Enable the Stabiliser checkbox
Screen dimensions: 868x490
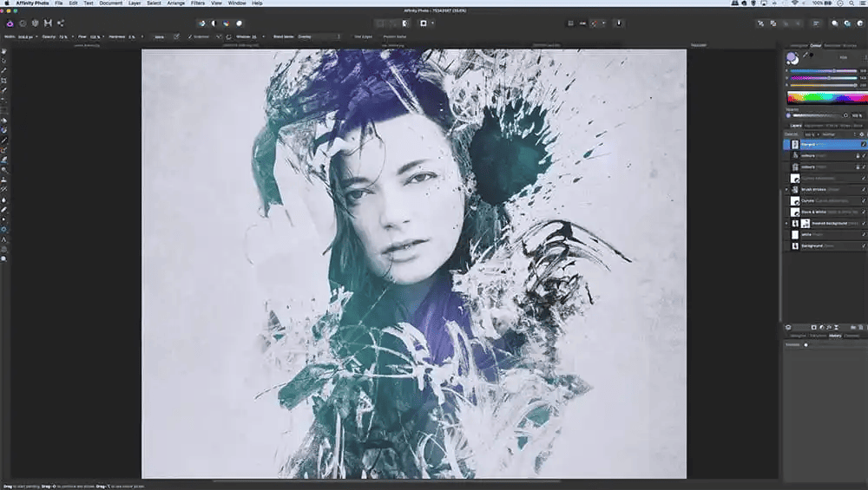pos(190,36)
